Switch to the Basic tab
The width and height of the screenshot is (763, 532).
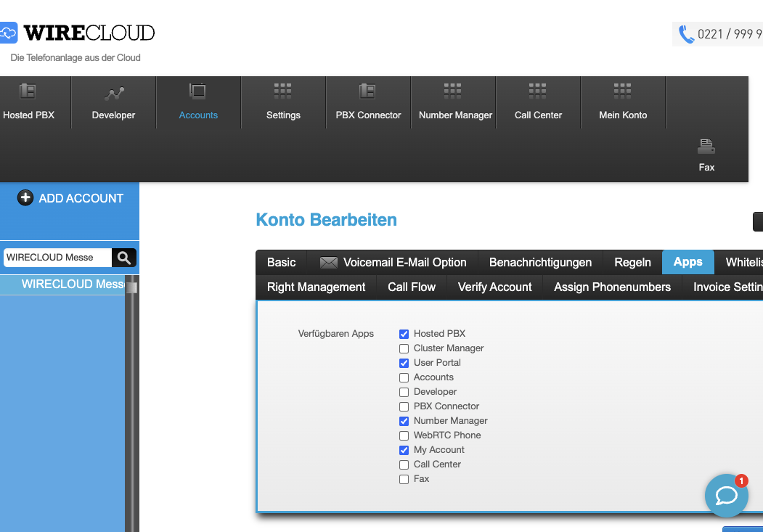coord(281,262)
